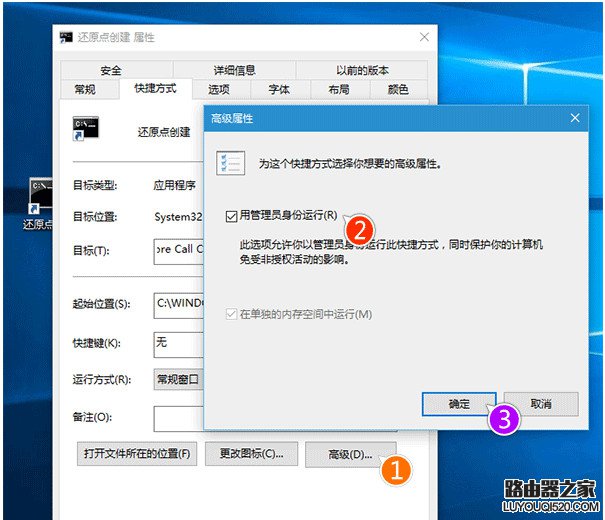Switch to the 颜色 tab
The width and height of the screenshot is (605, 520).
pos(398,89)
